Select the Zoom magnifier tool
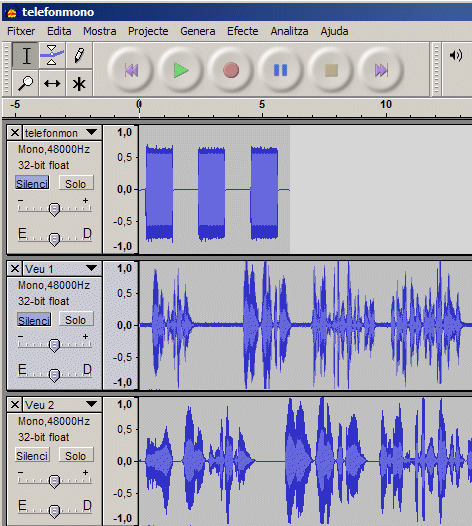 click(x=26, y=83)
